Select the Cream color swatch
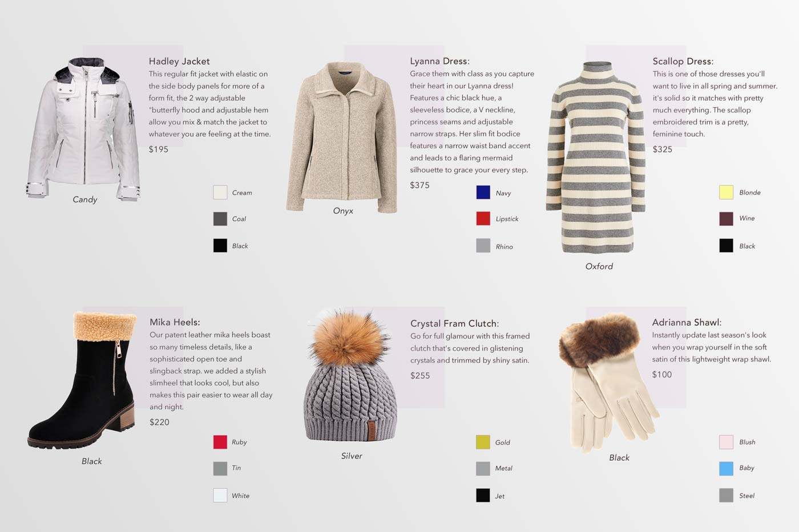This screenshot has width=799, height=532. pos(220,192)
